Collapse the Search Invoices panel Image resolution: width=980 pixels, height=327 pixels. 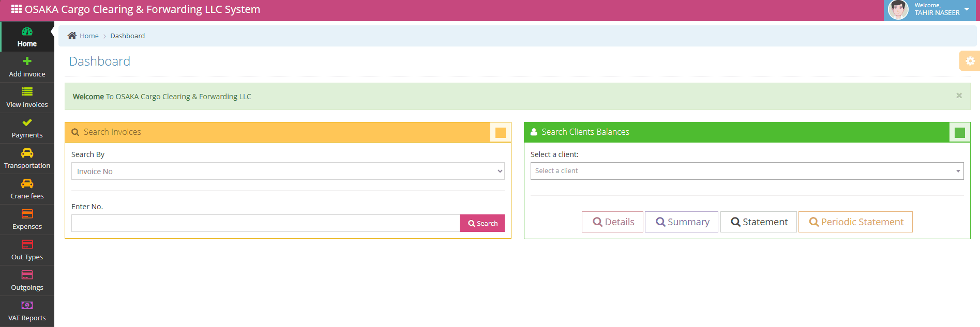click(501, 132)
